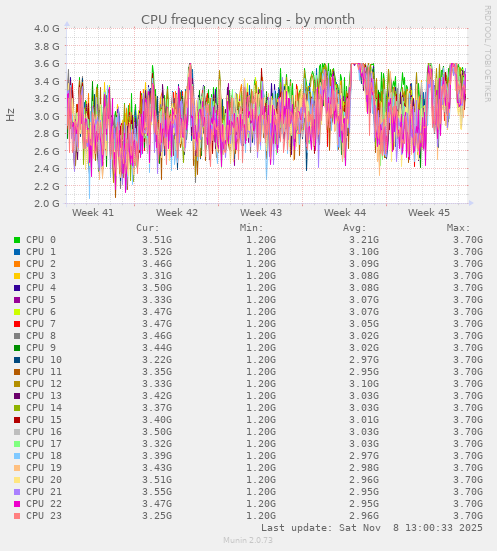Click CPU 21 current value 3.55G
The image size is (497, 551).
(157, 492)
